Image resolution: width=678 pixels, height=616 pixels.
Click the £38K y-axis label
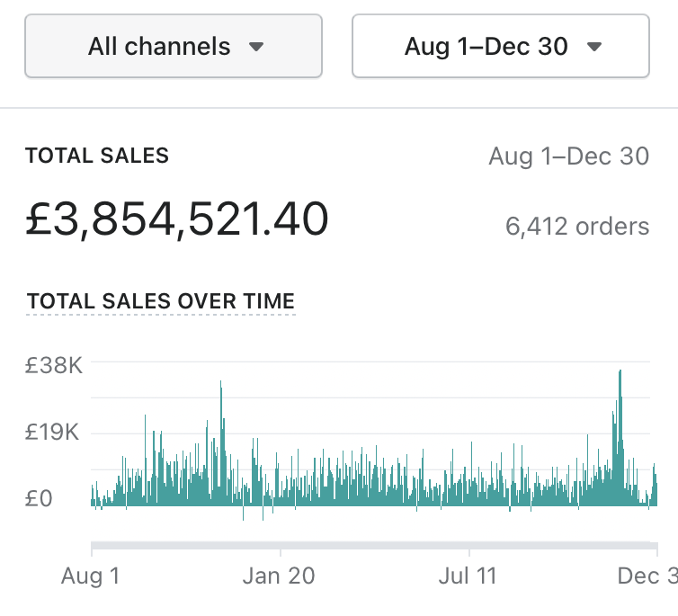pos(53,366)
